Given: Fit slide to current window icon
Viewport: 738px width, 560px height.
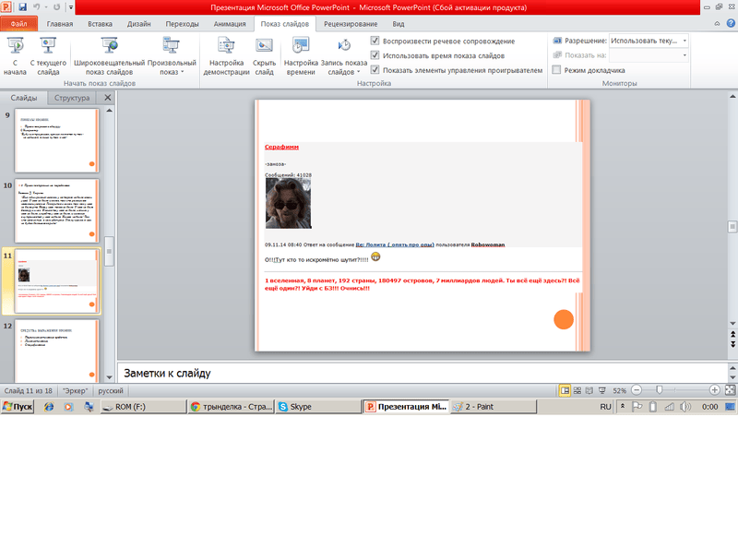Looking at the screenshot, I should (730, 390).
